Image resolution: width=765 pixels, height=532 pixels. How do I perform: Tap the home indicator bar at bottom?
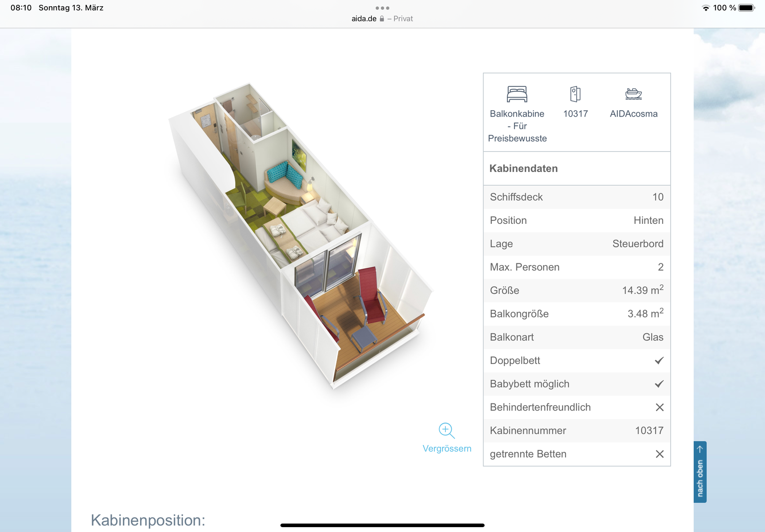382,525
